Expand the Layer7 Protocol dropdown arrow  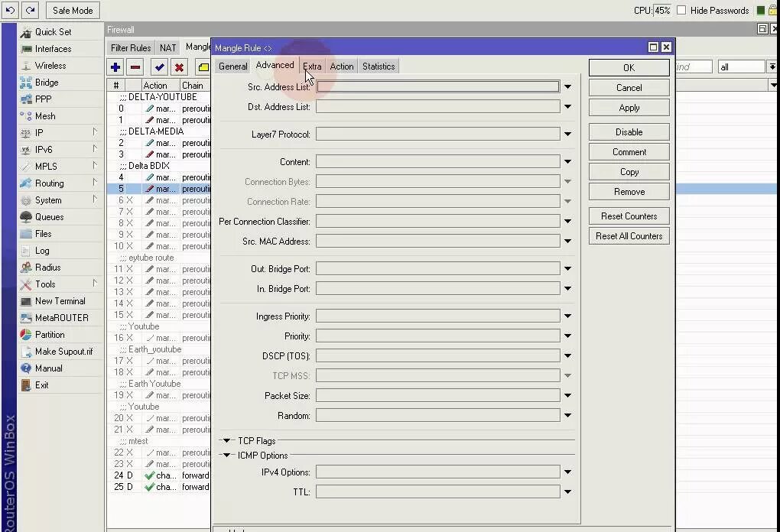pos(567,134)
